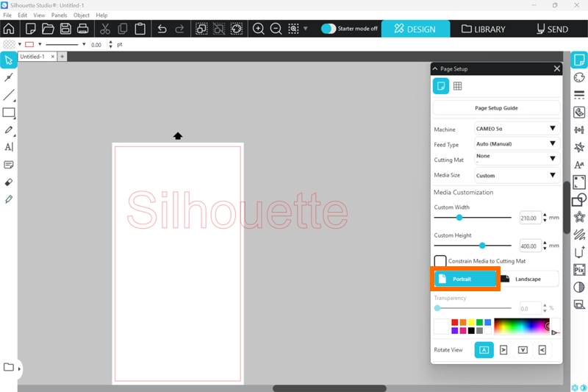Click the Print icon in top toolbar
588x392 pixels.
click(x=83, y=29)
